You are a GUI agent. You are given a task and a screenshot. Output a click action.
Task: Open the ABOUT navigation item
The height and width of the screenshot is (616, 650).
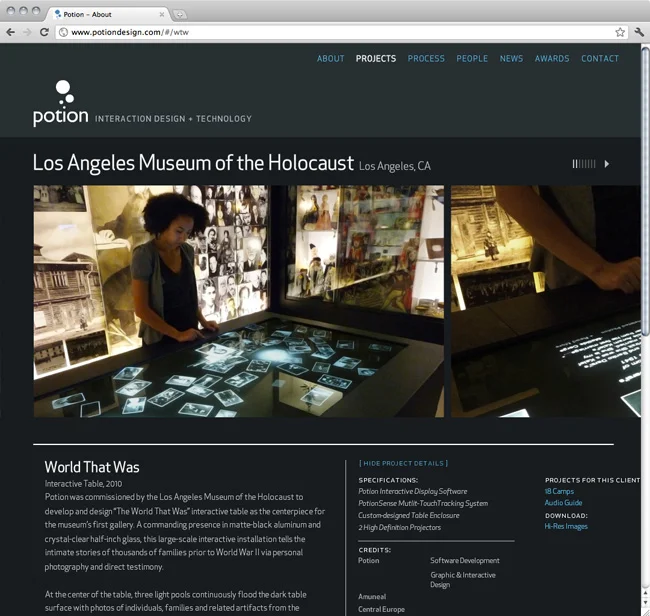click(330, 58)
